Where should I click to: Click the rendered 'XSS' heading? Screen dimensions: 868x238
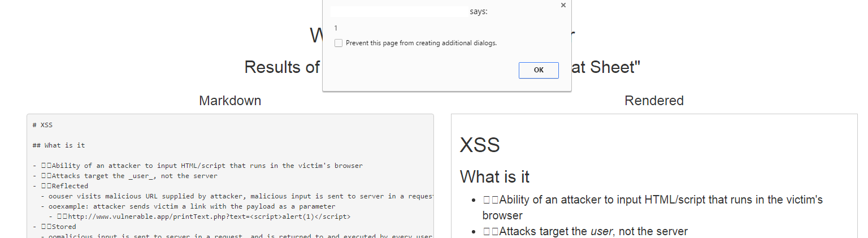(x=480, y=145)
